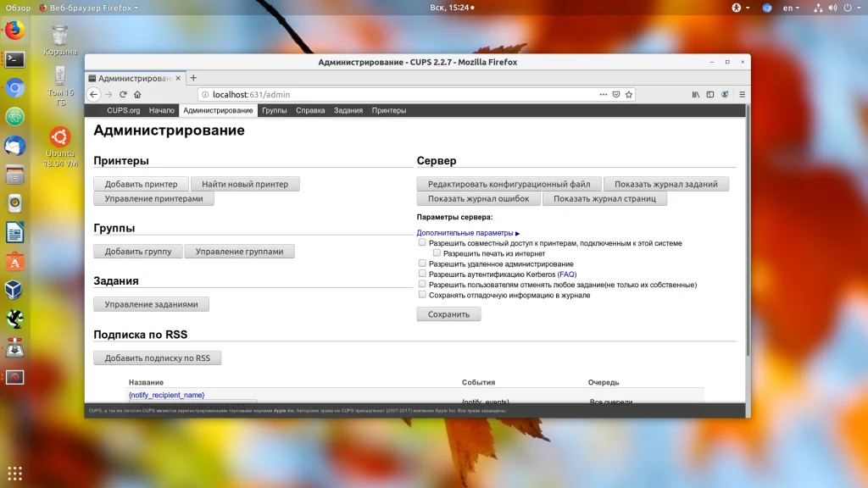Click Найти новый принтер button

pyautogui.click(x=245, y=184)
